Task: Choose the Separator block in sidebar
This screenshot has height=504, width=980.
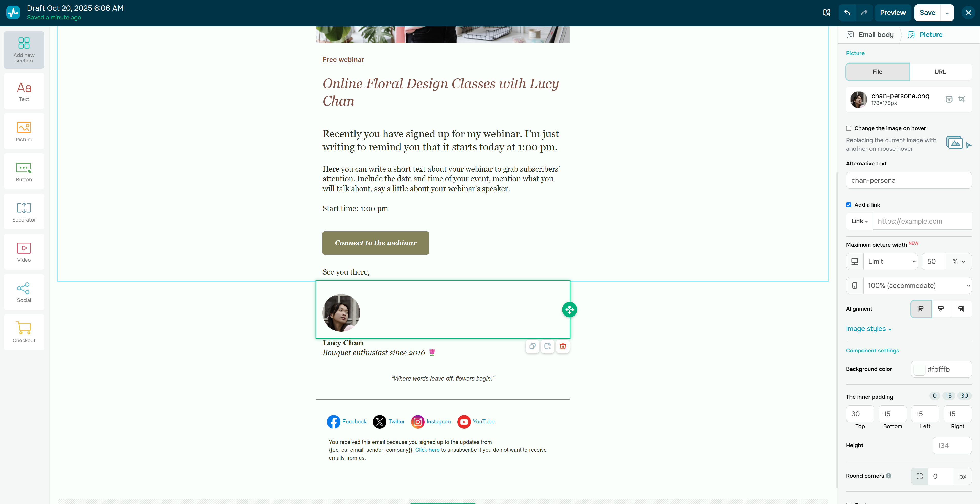Action: coord(24,211)
